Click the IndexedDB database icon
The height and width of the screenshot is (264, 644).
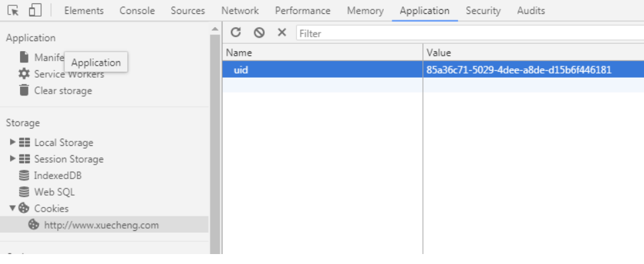point(24,175)
